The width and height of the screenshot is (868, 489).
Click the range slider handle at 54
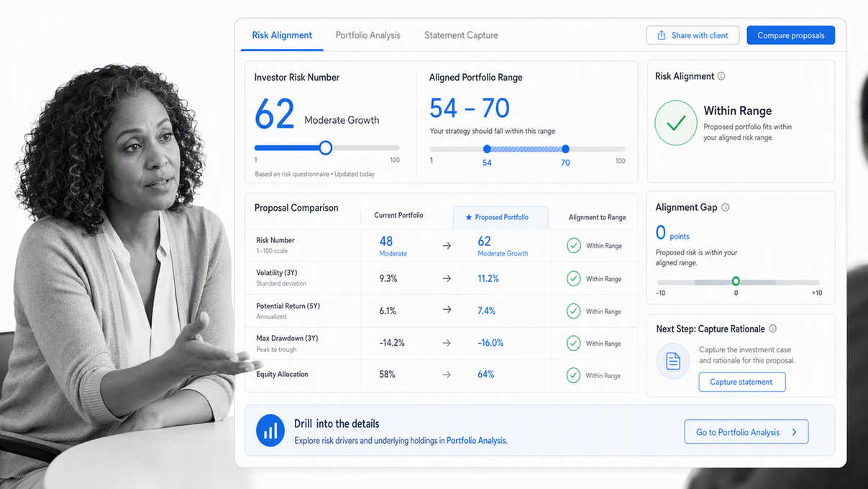[487, 149]
